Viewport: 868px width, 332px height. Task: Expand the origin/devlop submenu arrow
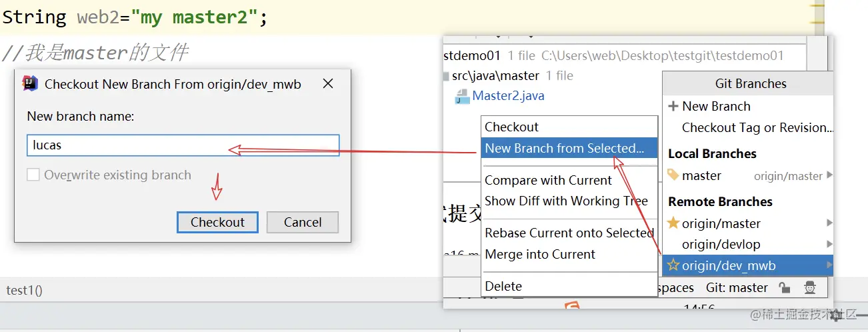829,244
